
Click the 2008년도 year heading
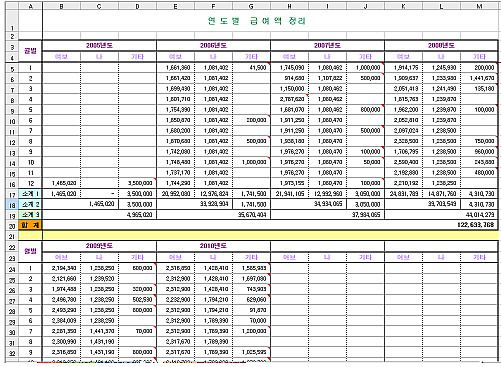click(441, 46)
